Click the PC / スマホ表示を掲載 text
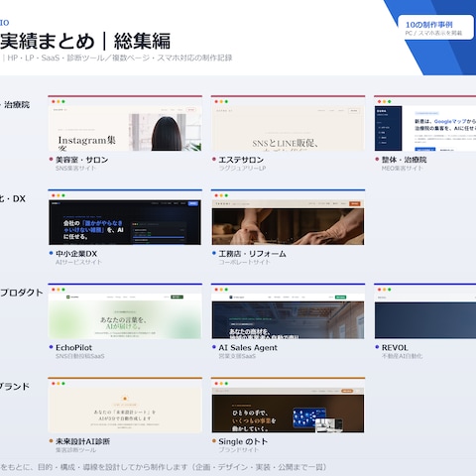The image size is (476, 476). pos(433,33)
